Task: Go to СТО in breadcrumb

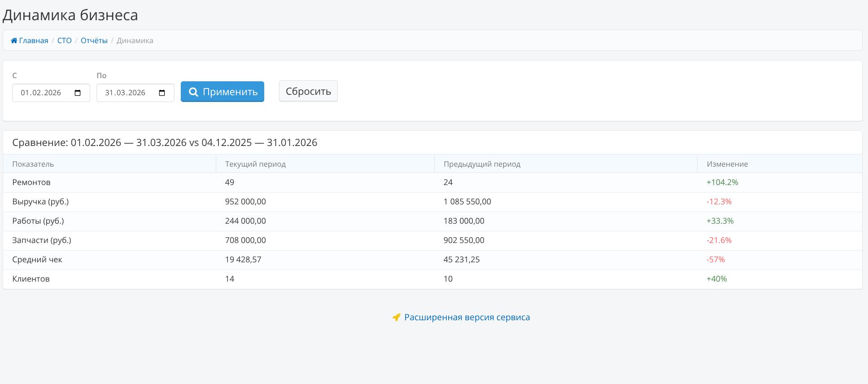Action: tap(64, 40)
